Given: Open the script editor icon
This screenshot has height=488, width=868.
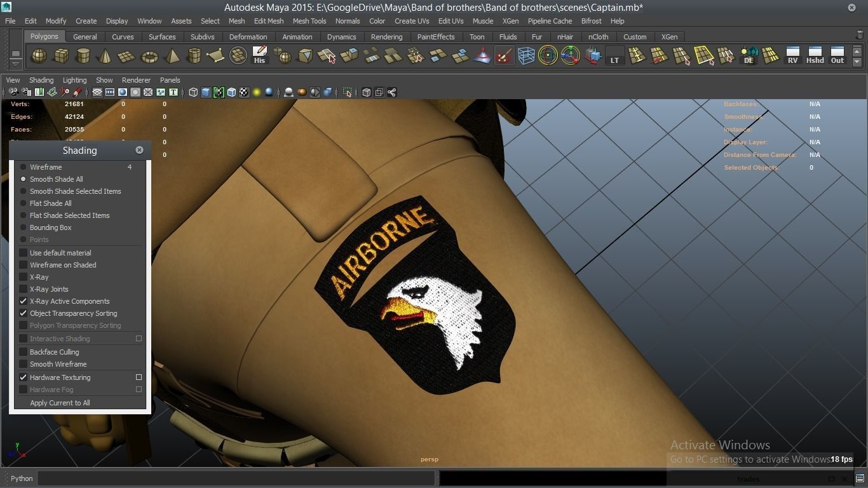Looking at the screenshot, I should click(x=860, y=478).
